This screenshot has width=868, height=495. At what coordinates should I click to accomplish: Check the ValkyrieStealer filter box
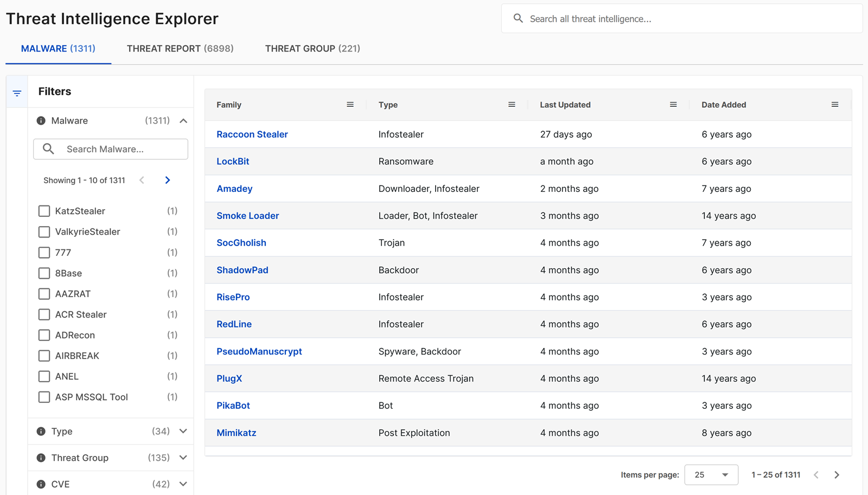click(44, 232)
